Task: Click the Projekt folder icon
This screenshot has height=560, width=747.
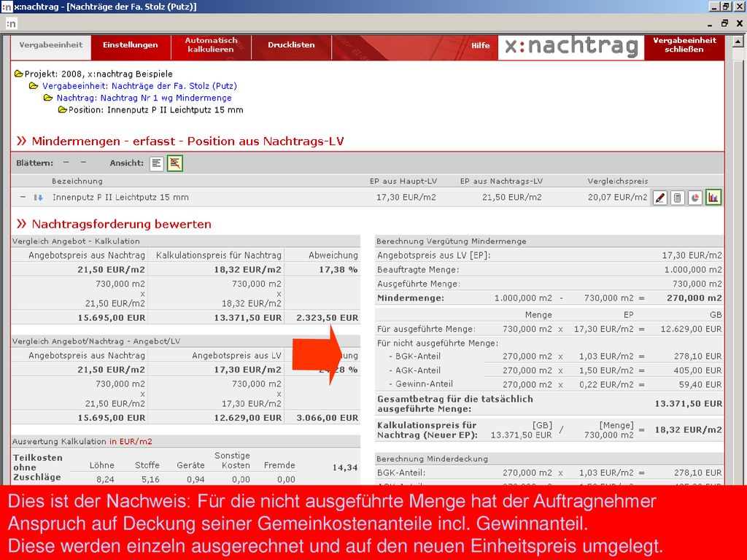Action: [x=18, y=74]
